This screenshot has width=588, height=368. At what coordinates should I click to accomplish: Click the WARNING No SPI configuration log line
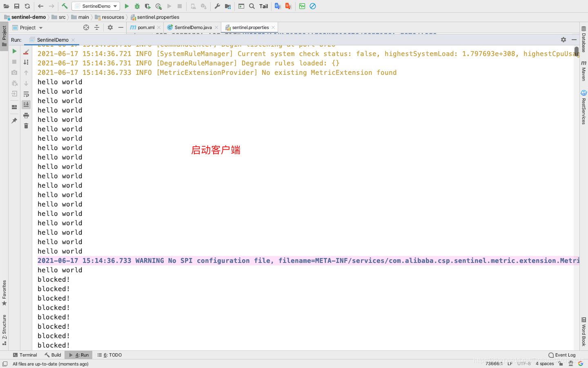pos(308,261)
